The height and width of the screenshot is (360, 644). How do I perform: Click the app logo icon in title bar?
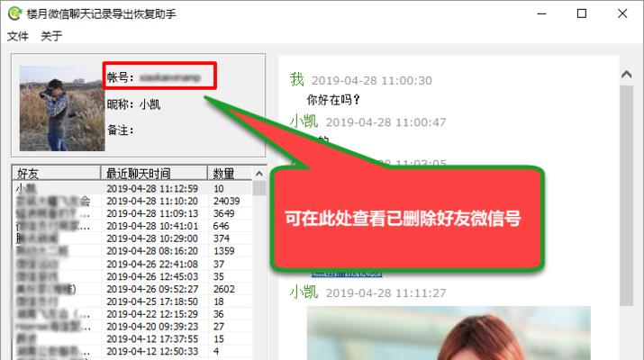click(14, 13)
